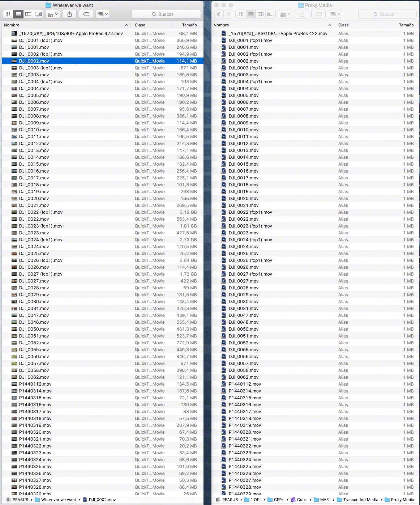Click alias icon of DJI_0016.mov in Proxy Media
The width and height of the screenshot is (420, 505).
[x=223, y=171]
